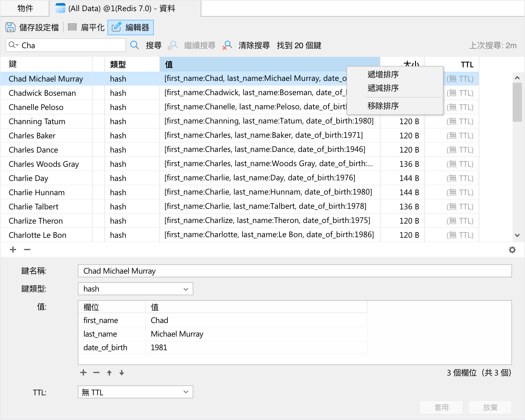The height and width of the screenshot is (420, 525).
Task: Click the continue search icon
Action: coord(173,45)
